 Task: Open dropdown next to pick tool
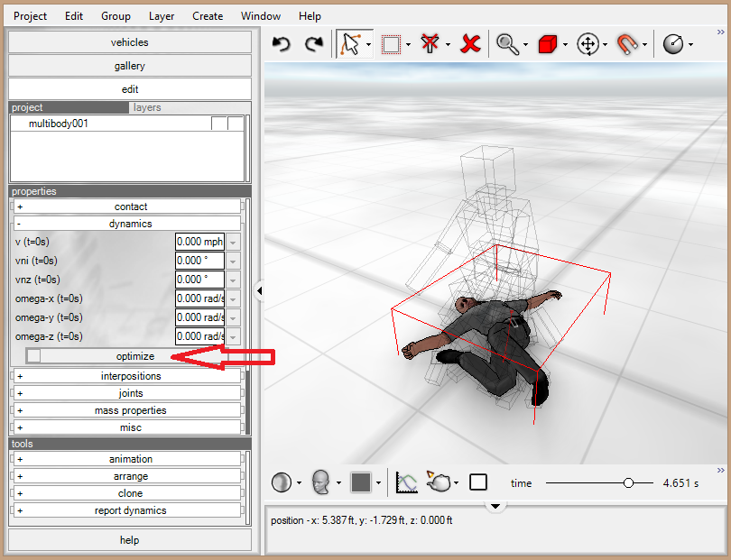[369, 45]
